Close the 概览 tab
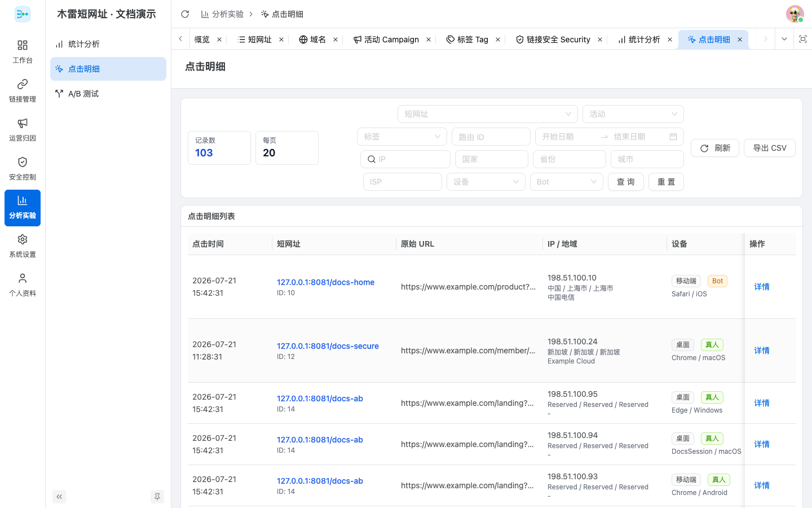The height and width of the screenshot is (508, 812). pos(219,40)
